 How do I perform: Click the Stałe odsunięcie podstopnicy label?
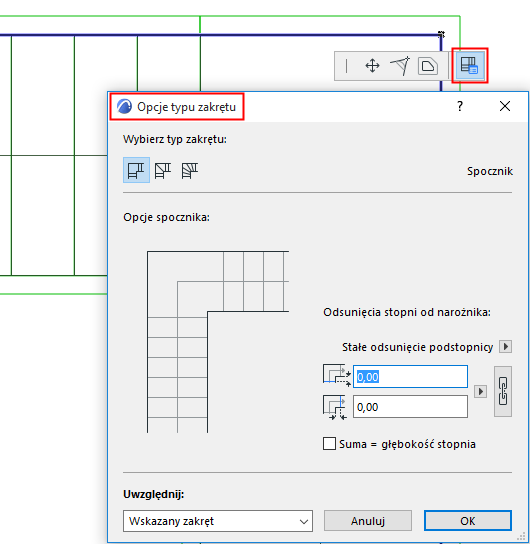click(417, 347)
